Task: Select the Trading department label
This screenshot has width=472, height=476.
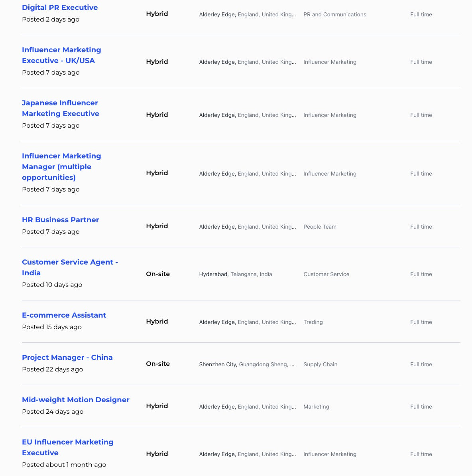Action: (313, 322)
